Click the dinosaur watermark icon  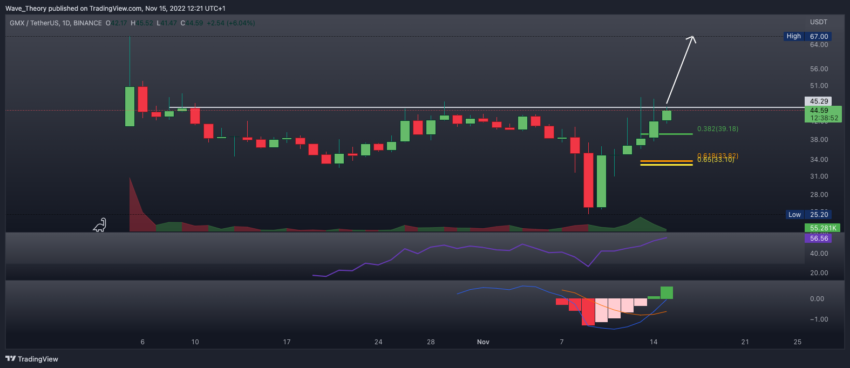[100, 225]
